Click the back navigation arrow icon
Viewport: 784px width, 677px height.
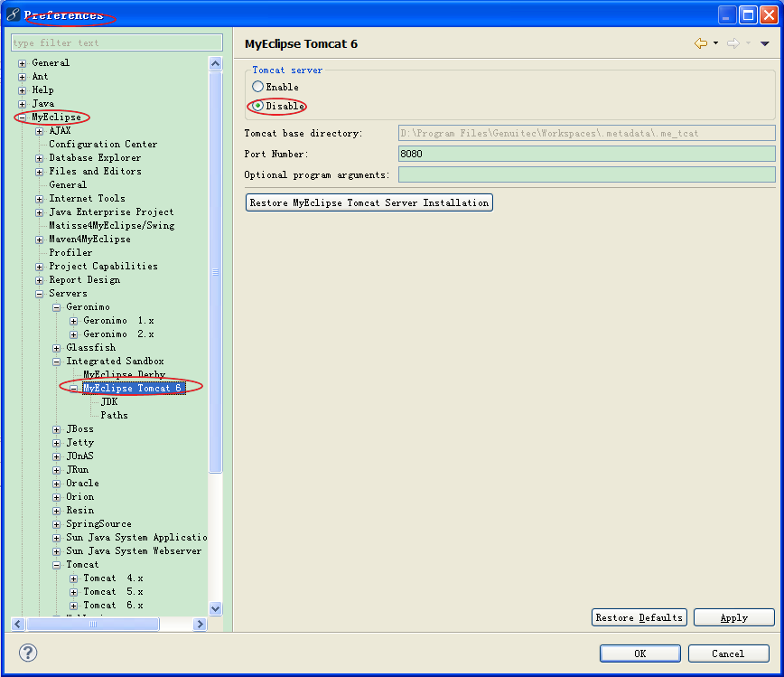click(701, 43)
